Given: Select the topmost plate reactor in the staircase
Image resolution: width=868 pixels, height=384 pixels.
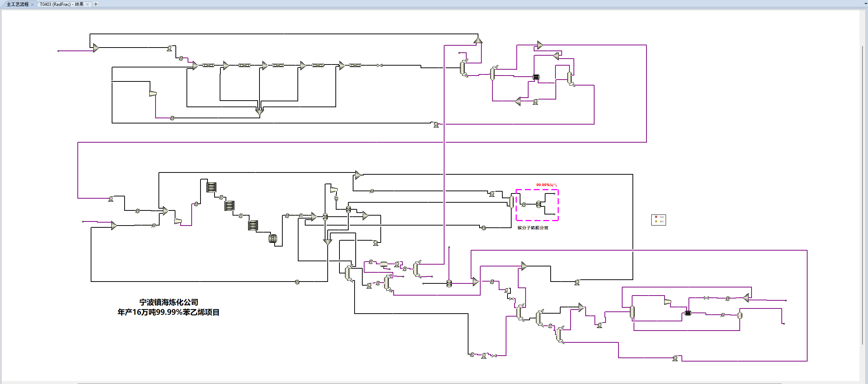Looking at the screenshot, I should click(x=211, y=187).
